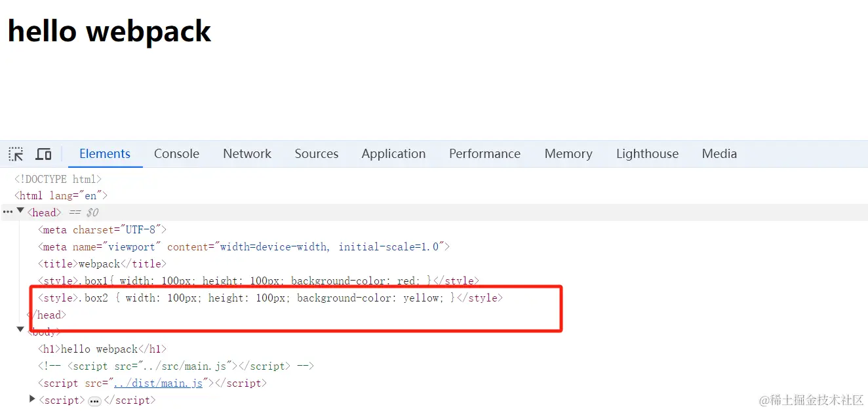The width and height of the screenshot is (868, 411).
Task: Select the .box1 style node
Action: pyautogui.click(x=258, y=281)
